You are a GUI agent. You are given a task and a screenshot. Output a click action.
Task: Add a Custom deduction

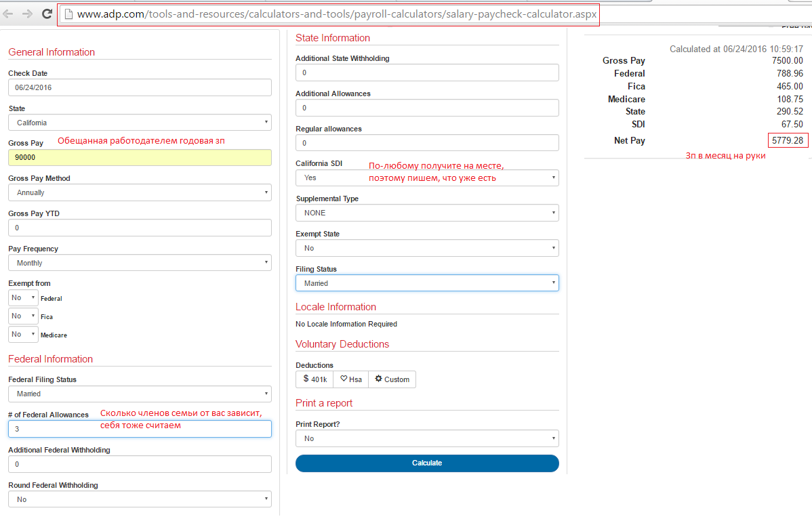click(x=392, y=379)
